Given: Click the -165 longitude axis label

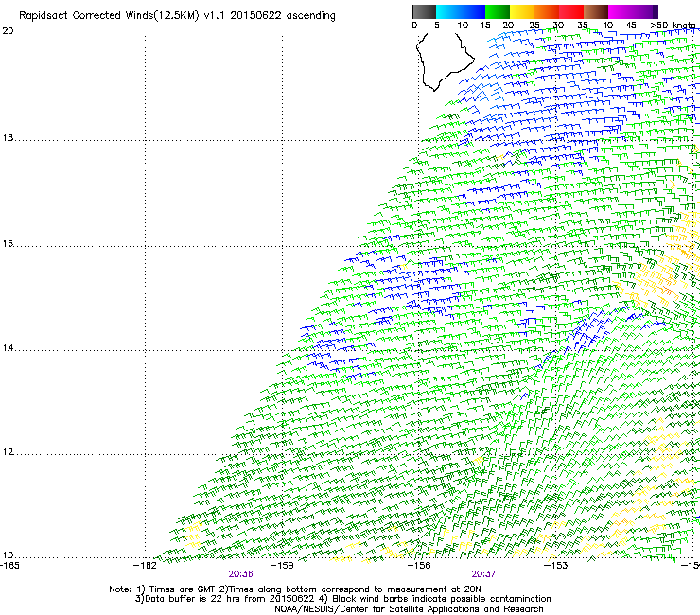Looking at the screenshot, I should [x=9, y=566].
